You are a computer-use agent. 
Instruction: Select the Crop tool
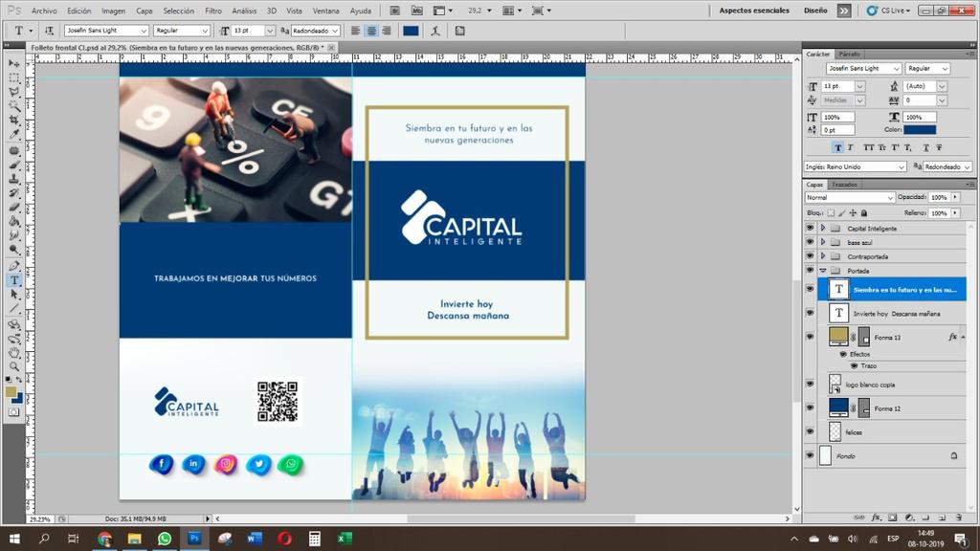point(13,120)
